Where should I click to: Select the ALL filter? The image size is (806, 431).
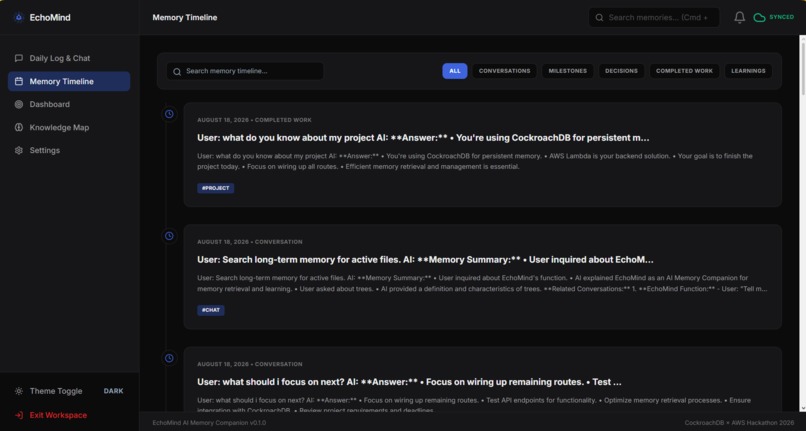[x=455, y=71]
